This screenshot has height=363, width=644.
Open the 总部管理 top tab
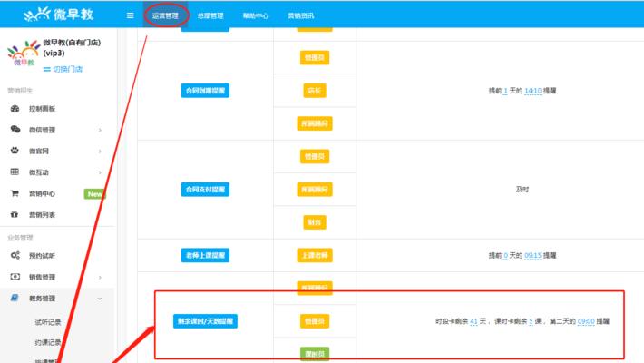coord(210,15)
